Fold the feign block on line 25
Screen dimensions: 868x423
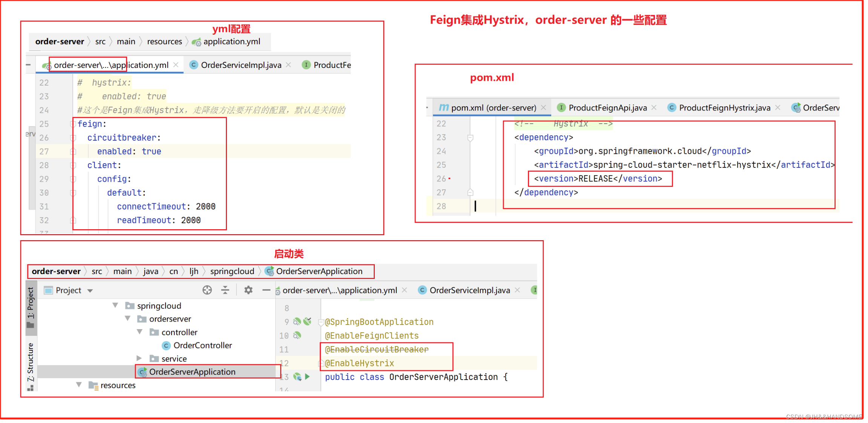[x=74, y=124]
